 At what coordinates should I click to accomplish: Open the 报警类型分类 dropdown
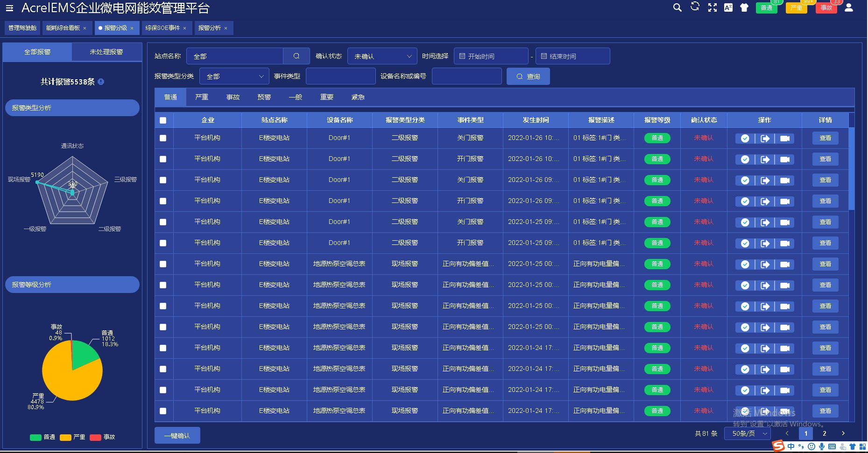(x=234, y=77)
